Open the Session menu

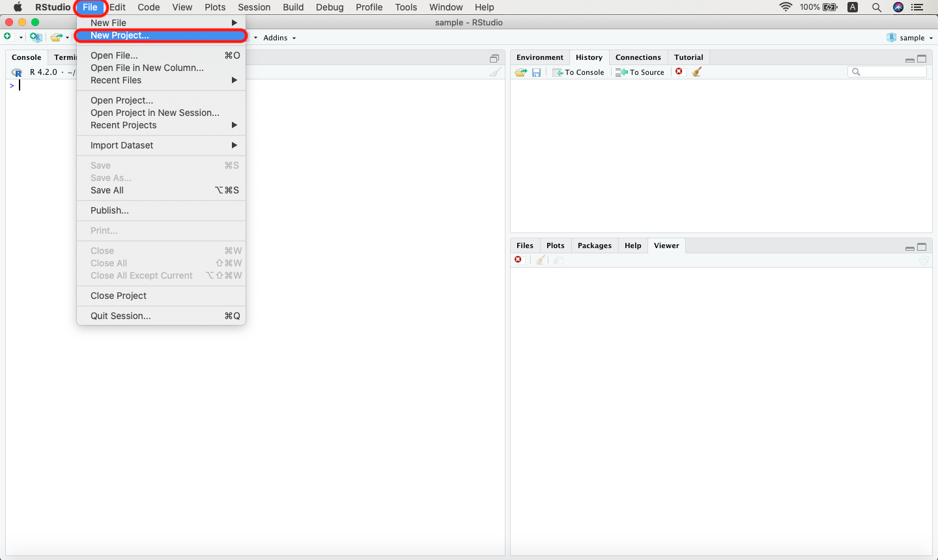(254, 7)
